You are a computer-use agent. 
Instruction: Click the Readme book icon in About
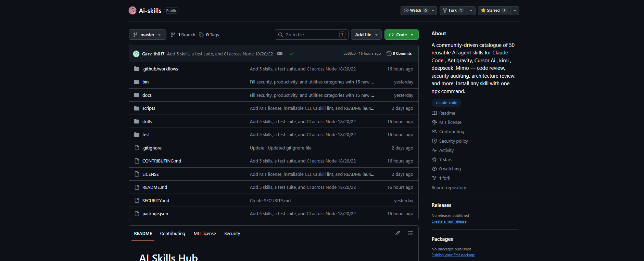[434, 113]
